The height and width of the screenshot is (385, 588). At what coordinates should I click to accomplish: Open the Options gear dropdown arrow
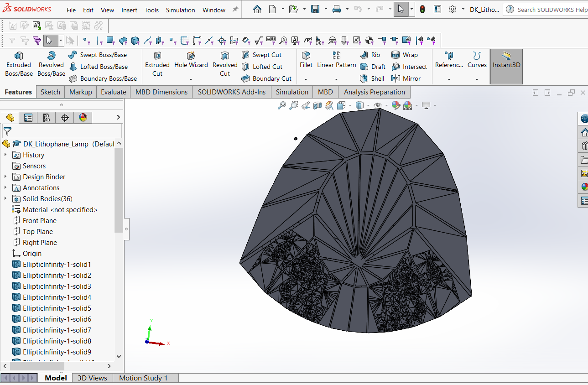(x=463, y=9)
